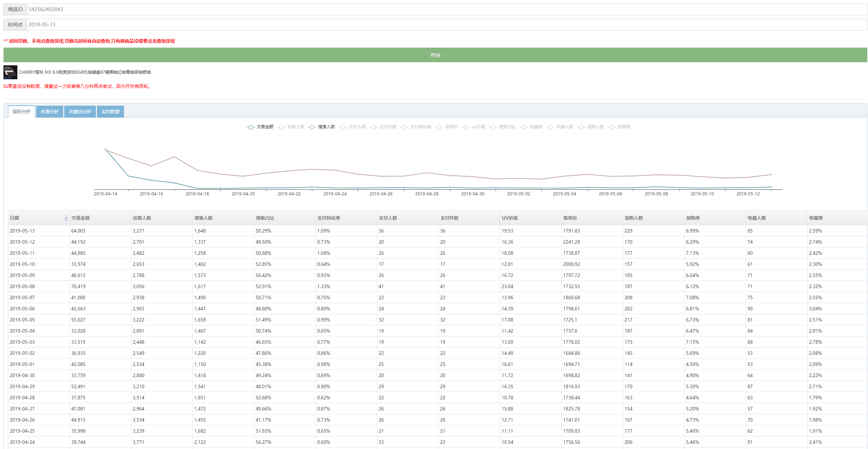Click the 收藏率 column header
Image resolution: width=868 pixels, height=449 pixels.
[x=837, y=218]
